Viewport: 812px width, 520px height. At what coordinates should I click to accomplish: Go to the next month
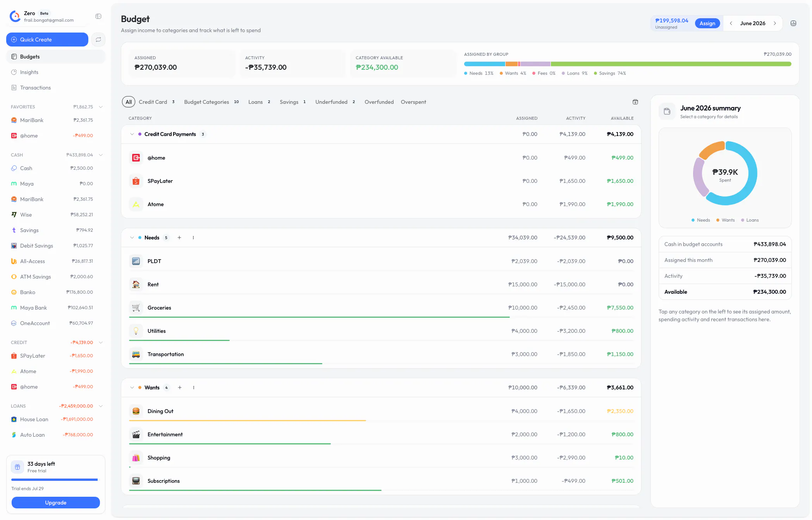(775, 23)
